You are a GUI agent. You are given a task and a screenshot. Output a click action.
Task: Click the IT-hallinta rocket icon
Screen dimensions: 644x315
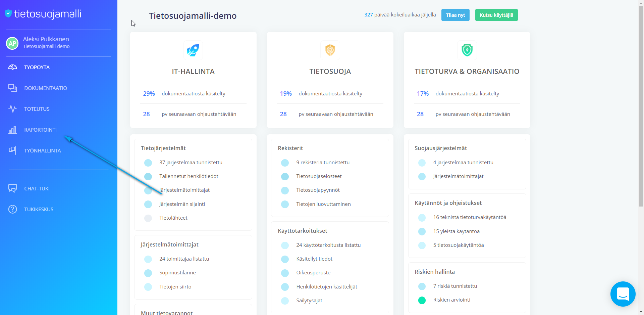tap(193, 50)
